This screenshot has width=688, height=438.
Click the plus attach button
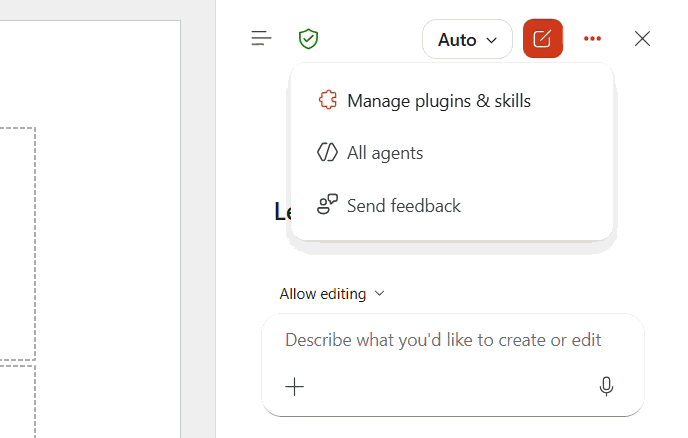tap(294, 387)
